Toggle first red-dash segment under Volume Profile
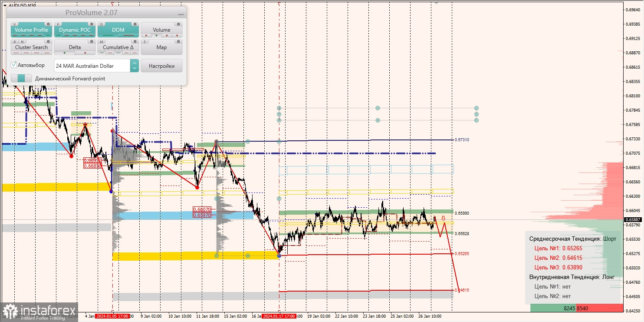This screenshot has height=322, width=644. (15, 35)
